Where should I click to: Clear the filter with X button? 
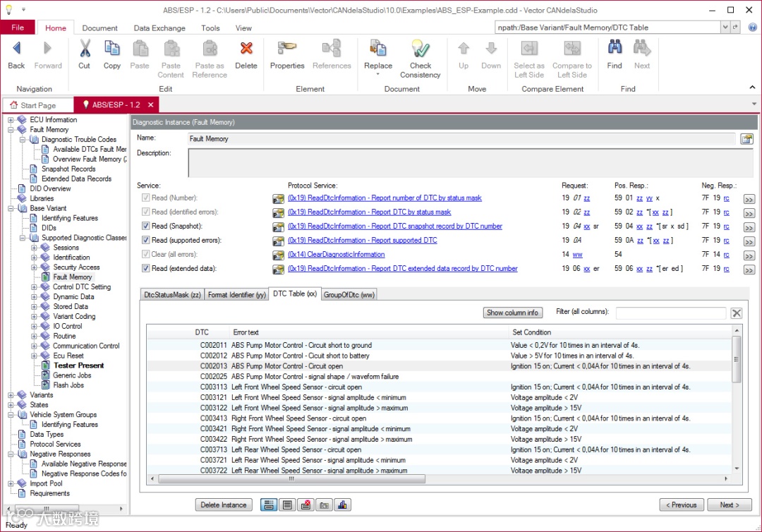pyautogui.click(x=737, y=313)
